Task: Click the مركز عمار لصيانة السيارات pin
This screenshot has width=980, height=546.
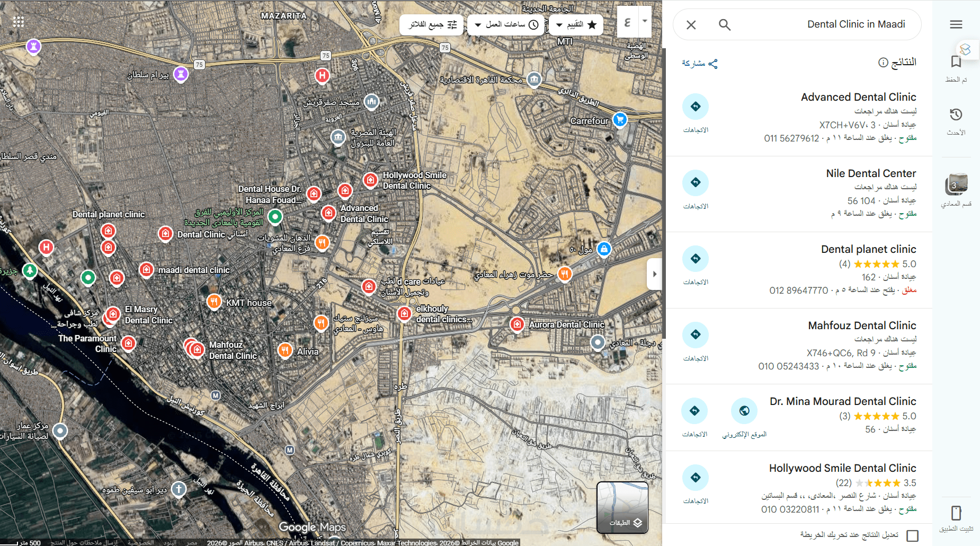Action: (60, 430)
